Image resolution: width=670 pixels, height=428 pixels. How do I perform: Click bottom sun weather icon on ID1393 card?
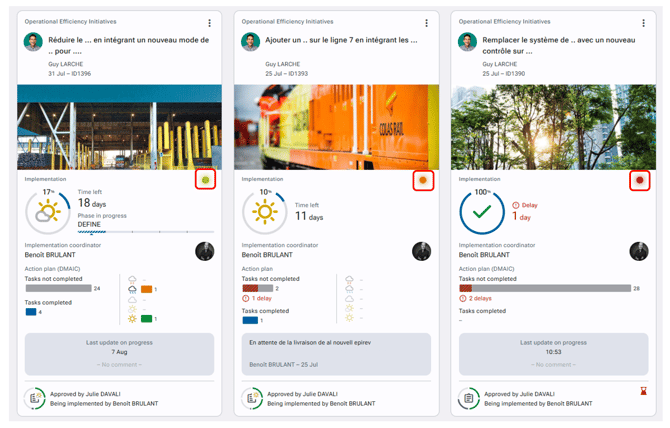(x=350, y=318)
